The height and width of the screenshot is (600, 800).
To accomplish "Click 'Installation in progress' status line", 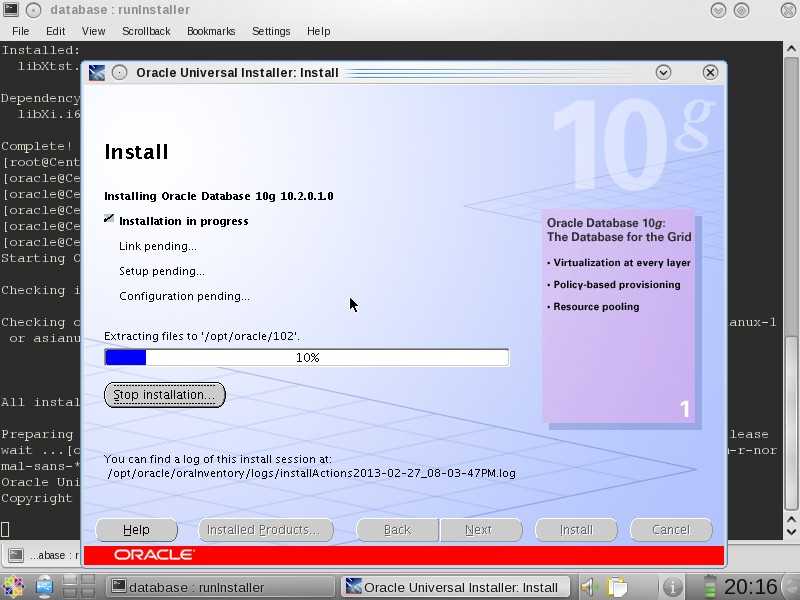I will coord(184,221).
